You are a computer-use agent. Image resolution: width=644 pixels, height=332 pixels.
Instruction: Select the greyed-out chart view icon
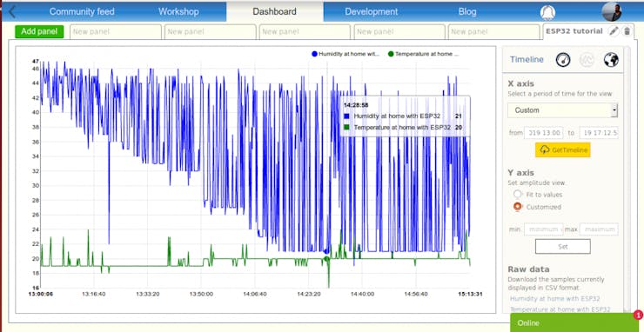[x=587, y=60]
